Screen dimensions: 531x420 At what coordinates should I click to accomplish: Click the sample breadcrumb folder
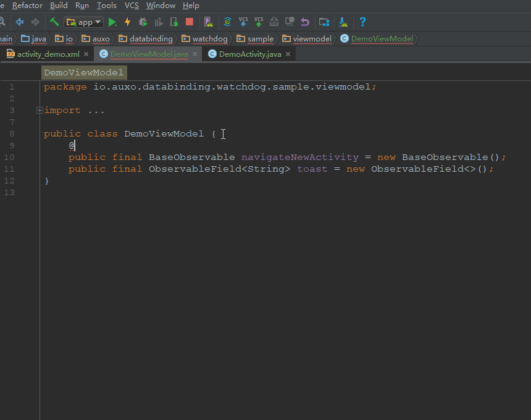255,39
